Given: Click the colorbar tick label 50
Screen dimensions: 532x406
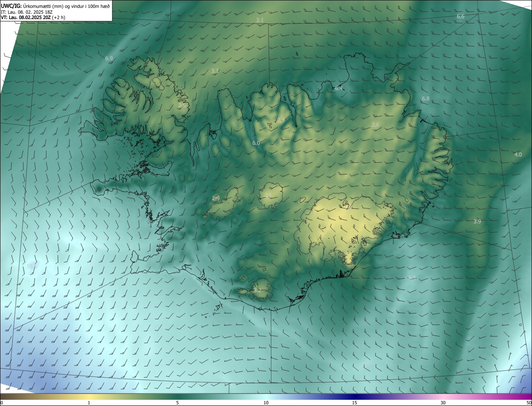Looking at the screenshot, I should tap(529, 403).
